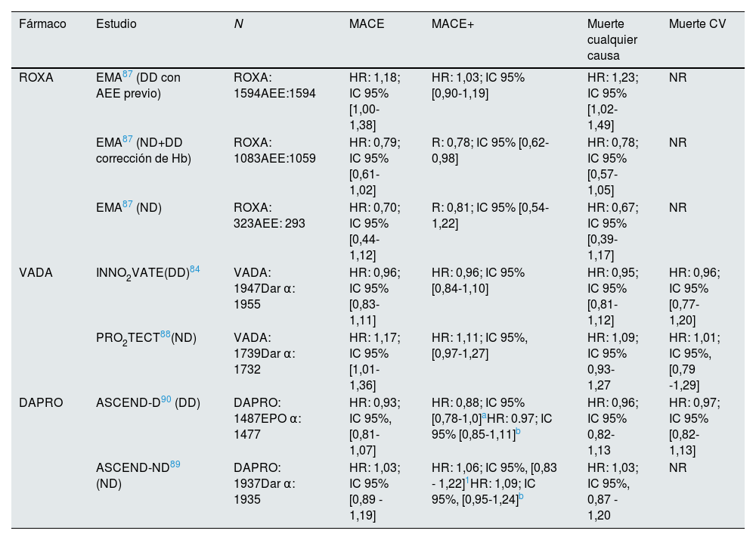Click the 'Muerte cualquier causa' header

click(x=612, y=39)
